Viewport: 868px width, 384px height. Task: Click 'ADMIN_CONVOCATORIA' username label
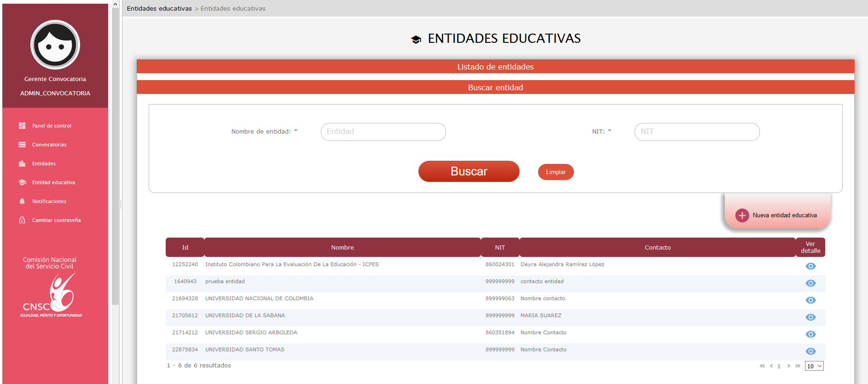coord(55,93)
